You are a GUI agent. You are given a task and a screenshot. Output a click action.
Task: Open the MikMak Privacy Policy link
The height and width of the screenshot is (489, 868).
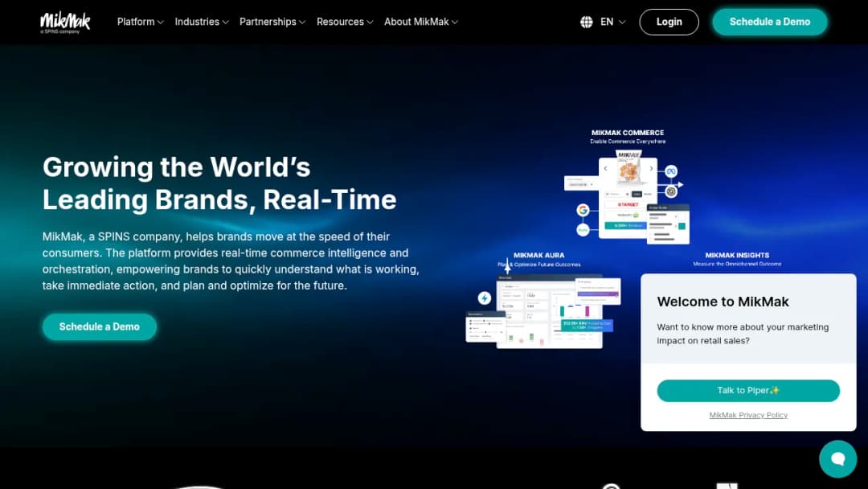[x=748, y=415]
